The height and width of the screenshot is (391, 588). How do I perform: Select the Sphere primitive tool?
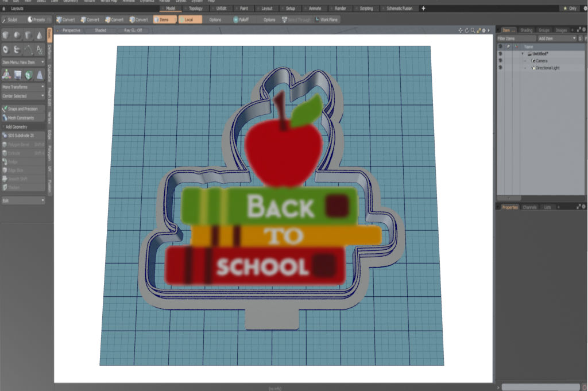coord(17,36)
